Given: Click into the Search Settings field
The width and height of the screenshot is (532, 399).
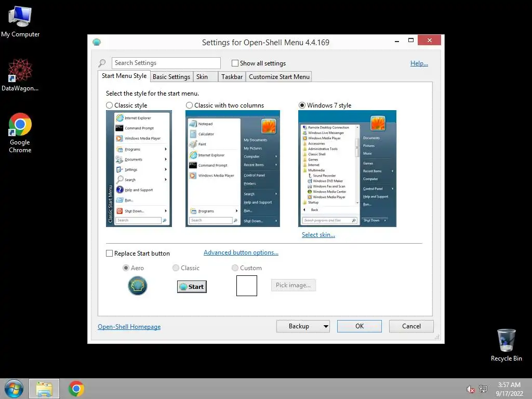Looking at the screenshot, I should coord(166,63).
